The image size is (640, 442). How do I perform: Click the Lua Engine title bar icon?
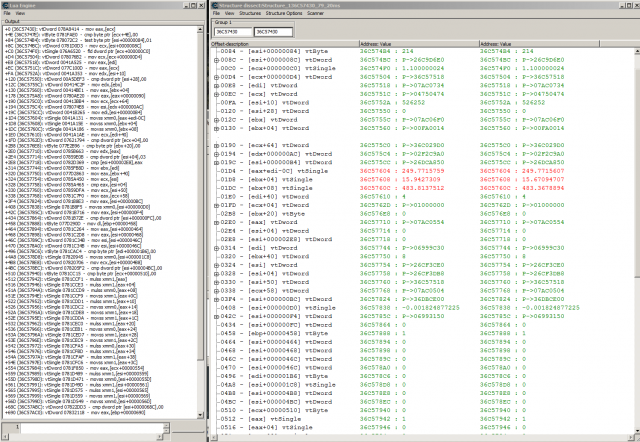click(4, 3)
